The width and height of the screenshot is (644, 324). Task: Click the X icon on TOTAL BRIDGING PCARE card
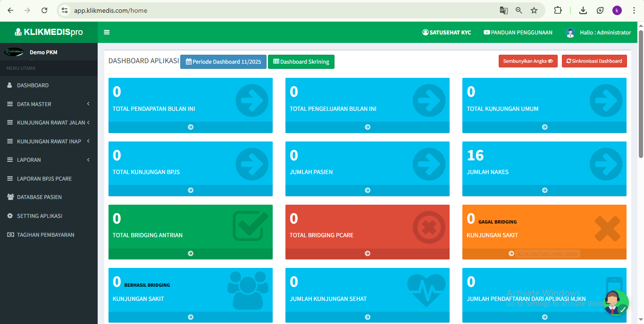click(x=428, y=228)
